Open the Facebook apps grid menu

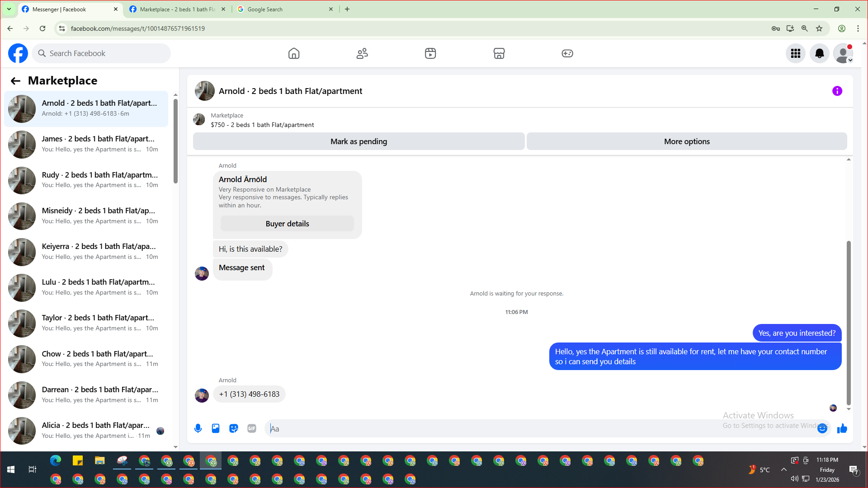point(796,53)
